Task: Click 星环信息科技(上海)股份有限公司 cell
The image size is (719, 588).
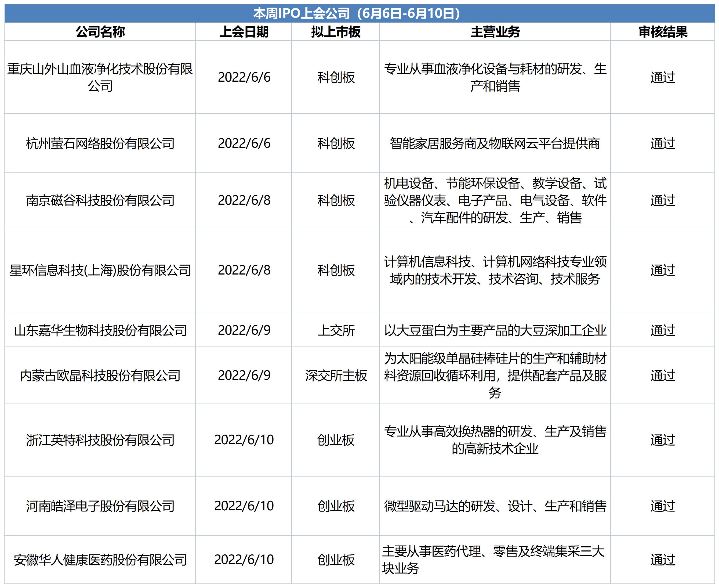Action: click(x=100, y=270)
